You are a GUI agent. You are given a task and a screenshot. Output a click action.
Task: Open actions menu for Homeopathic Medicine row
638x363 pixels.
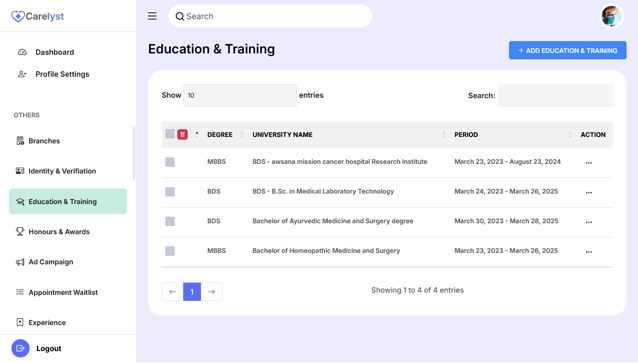589,252
